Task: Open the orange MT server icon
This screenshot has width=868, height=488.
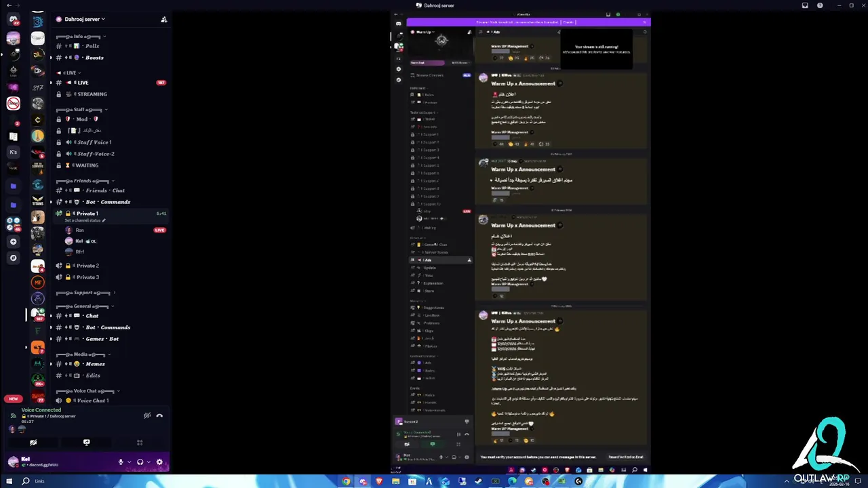Action: 38,282
